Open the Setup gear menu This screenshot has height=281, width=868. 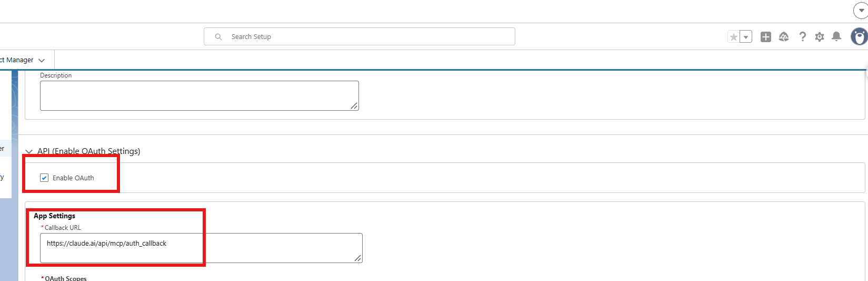(820, 37)
